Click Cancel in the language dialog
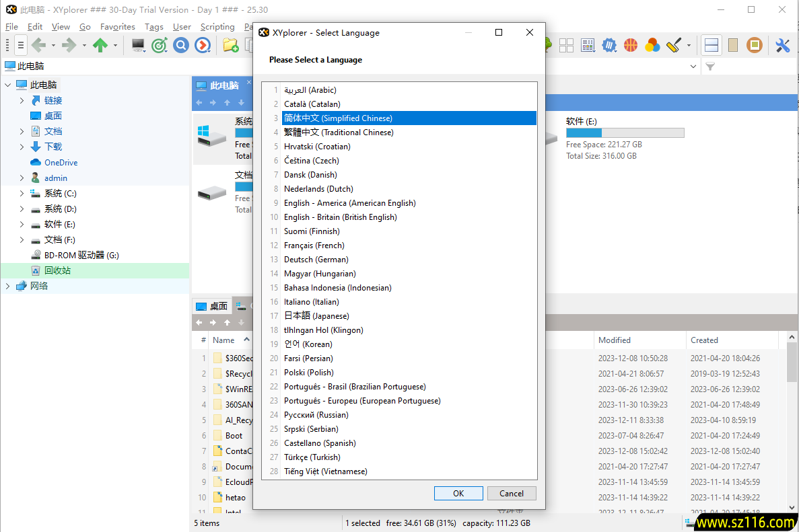Image resolution: width=799 pixels, height=532 pixels. pyautogui.click(x=512, y=493)
